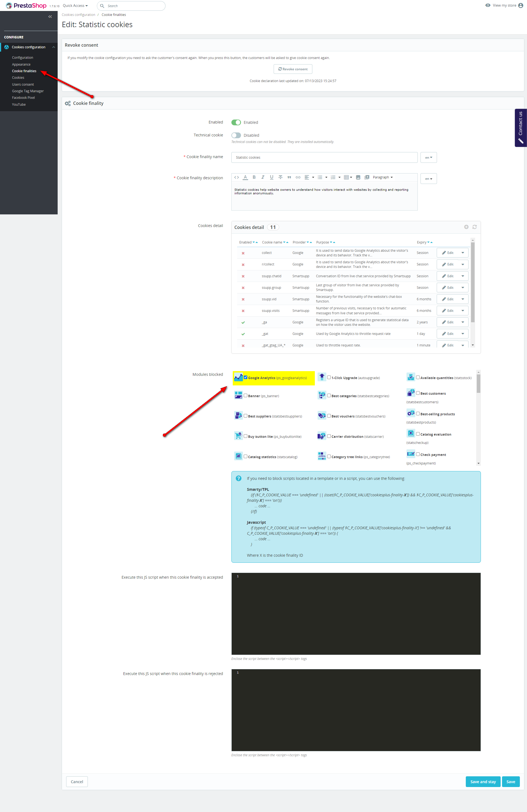
Task: Click the Cookies detail table scrollbar
Action: tap(473, 282)
